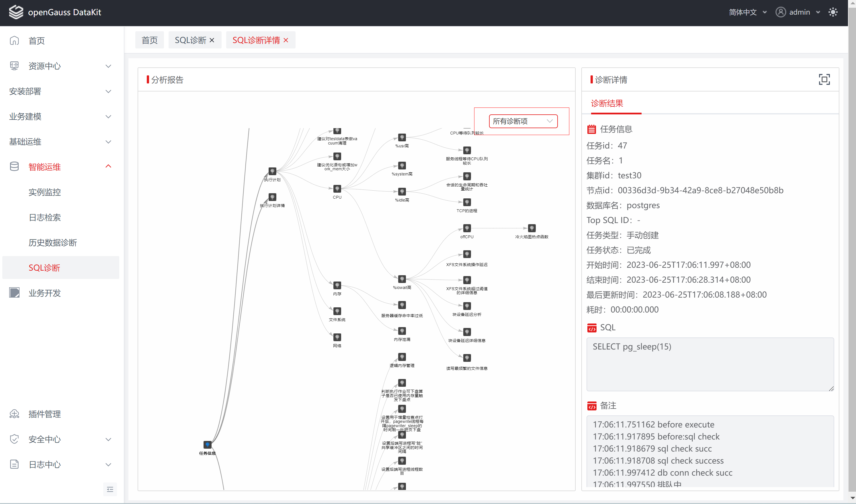This screenshot has width=856, height=504.
Task: Collapse sidebar with bottom menu-fold icon
Action: (110, 489)
